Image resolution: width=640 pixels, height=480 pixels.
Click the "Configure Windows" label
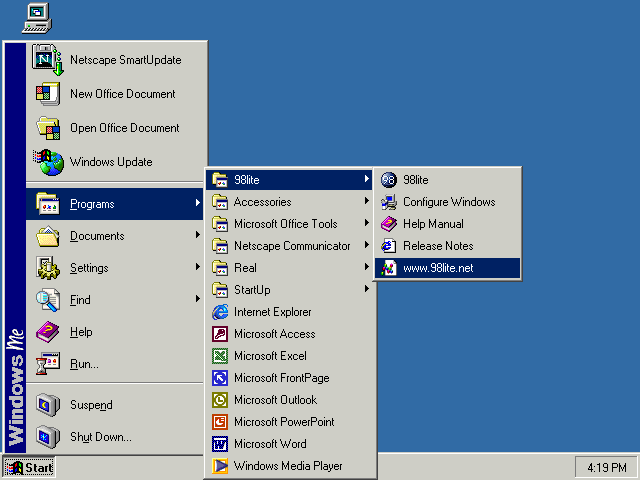click(x=449, y=202)
